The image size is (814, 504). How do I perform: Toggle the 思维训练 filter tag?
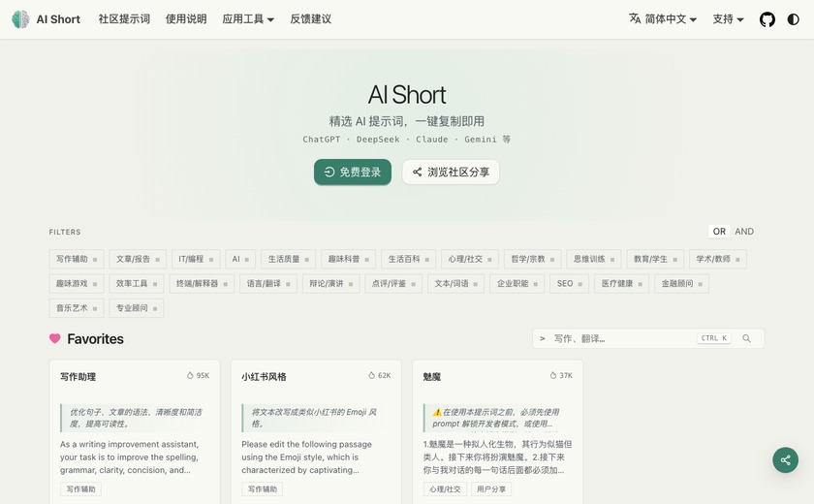(594, 259)
